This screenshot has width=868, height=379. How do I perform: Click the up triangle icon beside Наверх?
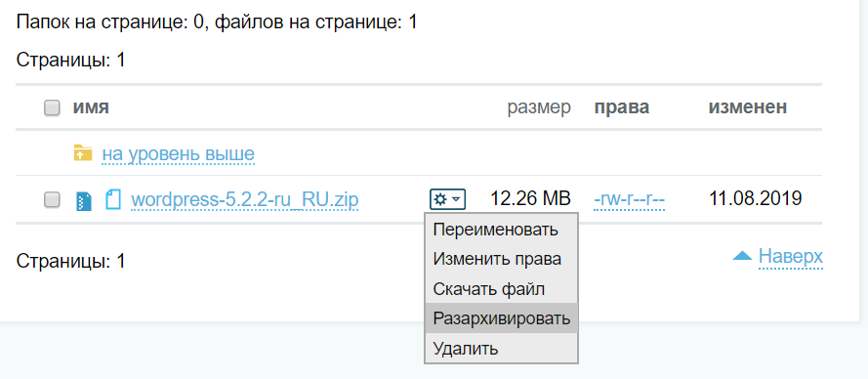742,256
